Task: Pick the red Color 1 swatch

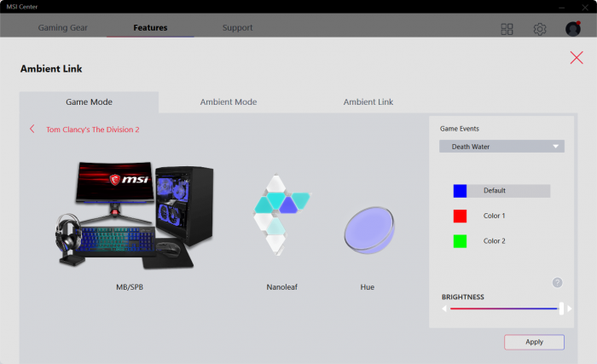Action: click(x=460, y=216)
